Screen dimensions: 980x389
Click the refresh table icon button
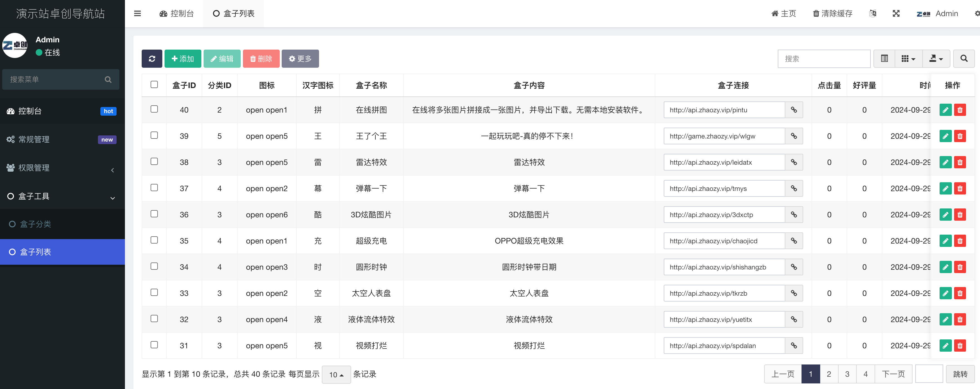(x=152, y=59)
